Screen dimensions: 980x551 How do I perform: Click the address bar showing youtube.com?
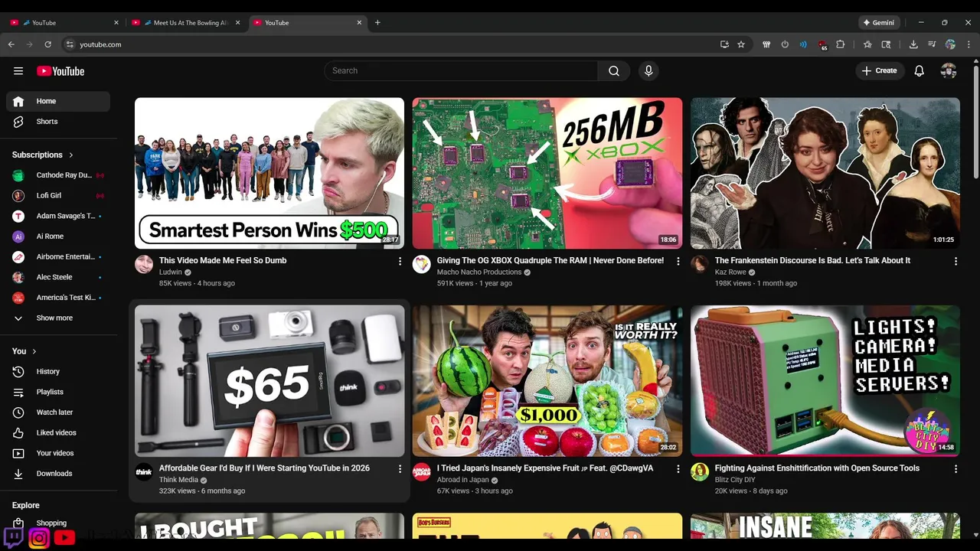coord(394,44)
